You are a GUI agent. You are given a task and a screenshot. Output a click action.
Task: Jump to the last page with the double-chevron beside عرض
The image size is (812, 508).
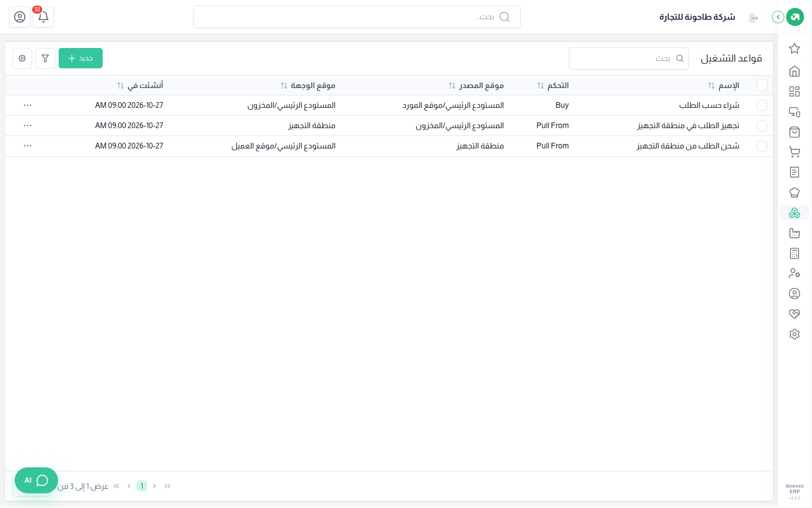tap(116, 486)
